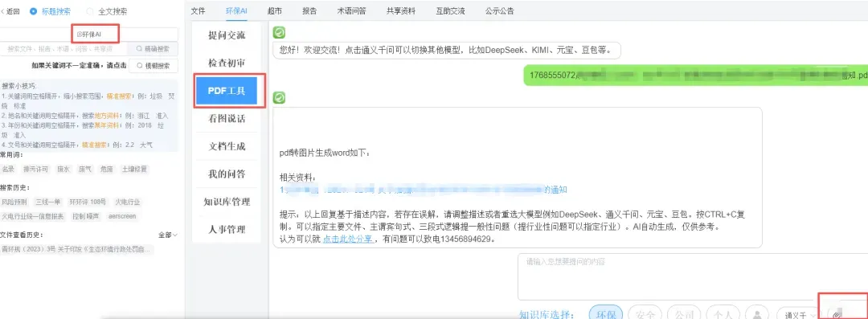
Task: Select search history item 环环评 108号
Action: click(88, 202)
